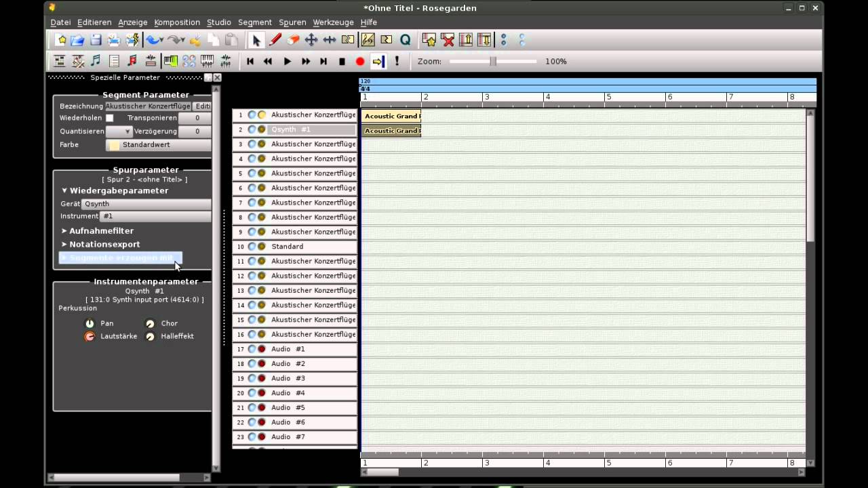Open the Komposition menu
868x488 pixels.
(x=177, y=22)
